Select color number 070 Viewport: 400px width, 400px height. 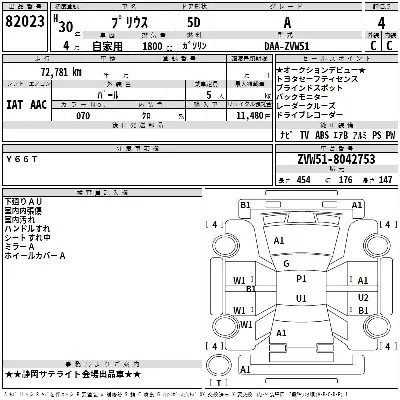(83, 116)
